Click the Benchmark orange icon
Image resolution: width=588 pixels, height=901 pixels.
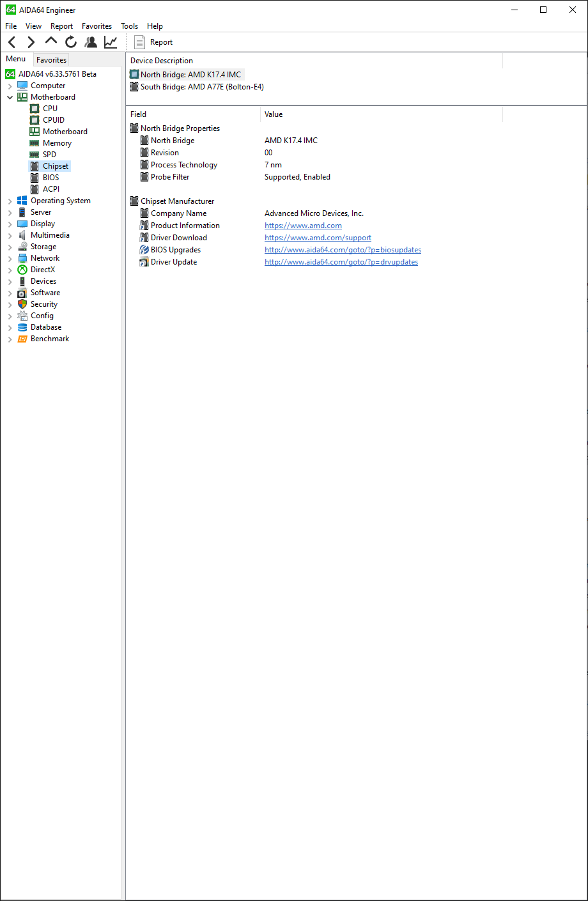click(22, 339)
